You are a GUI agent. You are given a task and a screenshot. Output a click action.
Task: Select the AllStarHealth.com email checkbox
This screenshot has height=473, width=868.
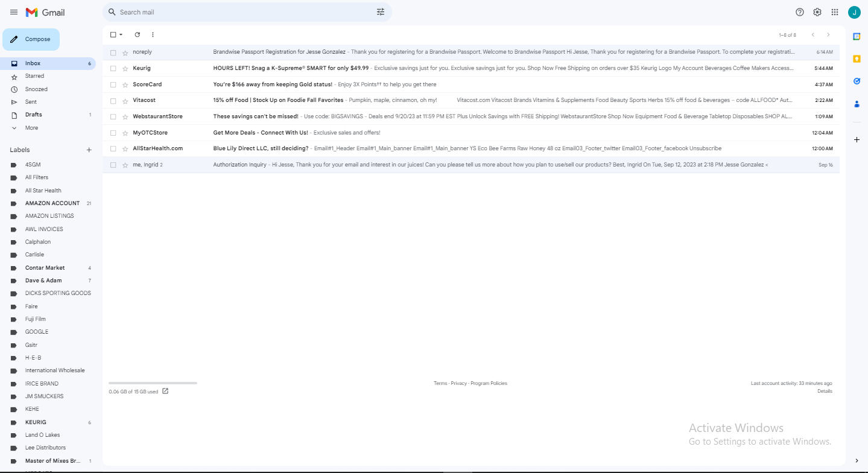pyautogui.click(x=113, y=148)
